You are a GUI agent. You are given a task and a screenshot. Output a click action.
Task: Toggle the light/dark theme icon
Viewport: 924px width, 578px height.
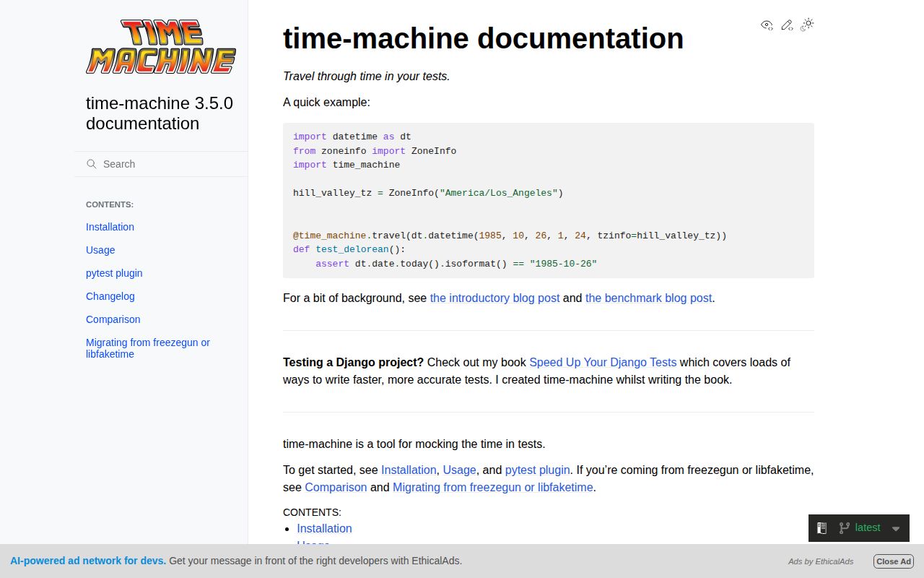(x=808, y=25)
